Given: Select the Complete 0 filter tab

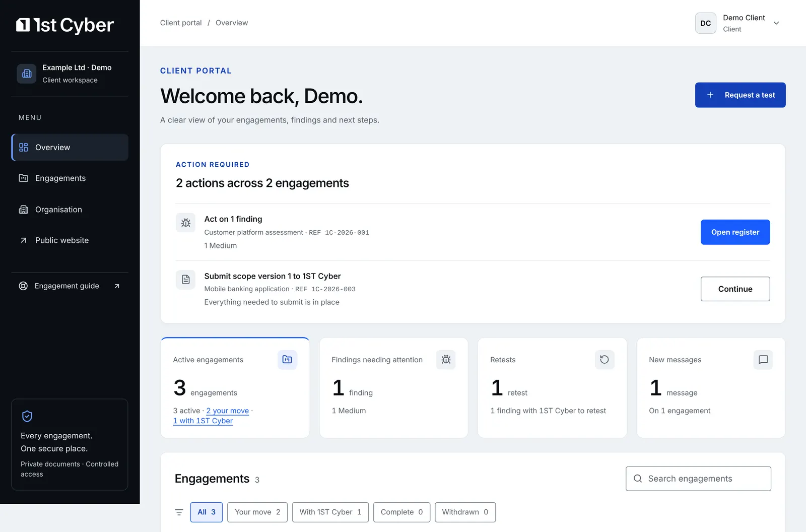Looking at the screenshot, I should pos(401,512).
